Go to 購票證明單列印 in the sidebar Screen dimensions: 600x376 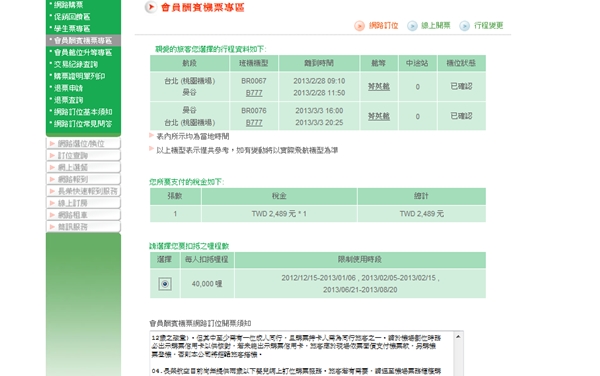(79, 76)
